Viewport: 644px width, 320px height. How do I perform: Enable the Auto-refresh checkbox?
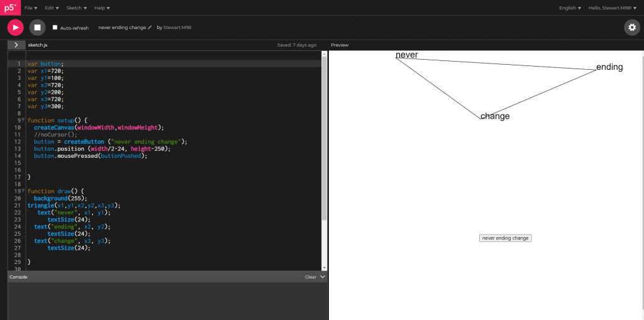click(x=55, y=28)
